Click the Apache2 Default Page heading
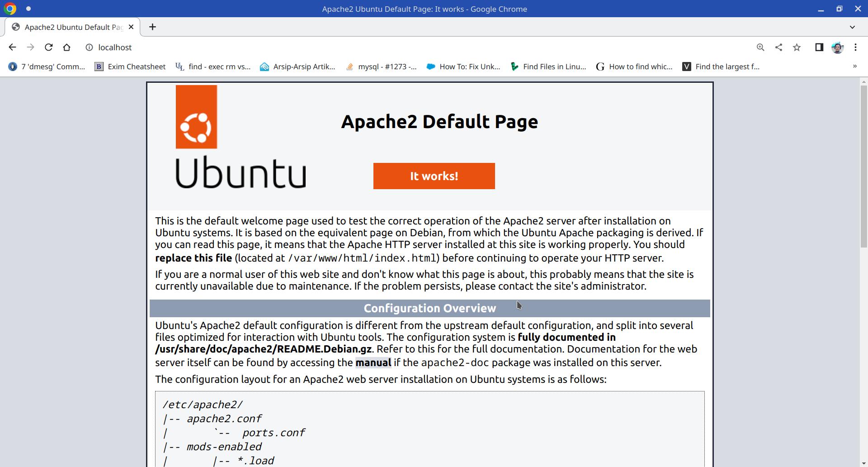Viewport: 868px width, 467px height. [x=439, y=121]
